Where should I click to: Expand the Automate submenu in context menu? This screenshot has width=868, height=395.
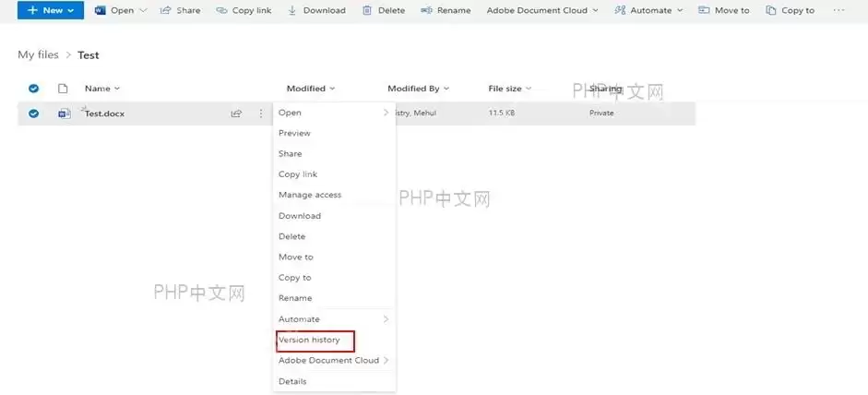tap(334, 319)
